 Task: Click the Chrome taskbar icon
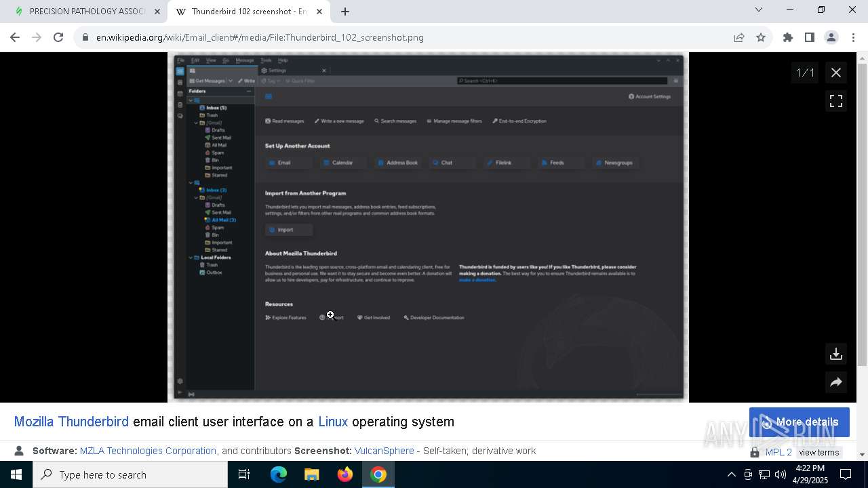(x=378, y=474)
